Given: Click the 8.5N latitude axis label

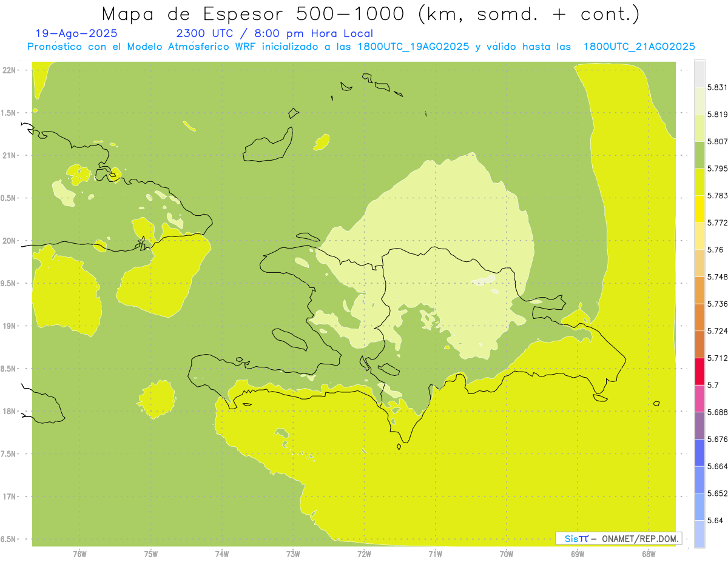Looking at the screenshot, I should (8, 369).
